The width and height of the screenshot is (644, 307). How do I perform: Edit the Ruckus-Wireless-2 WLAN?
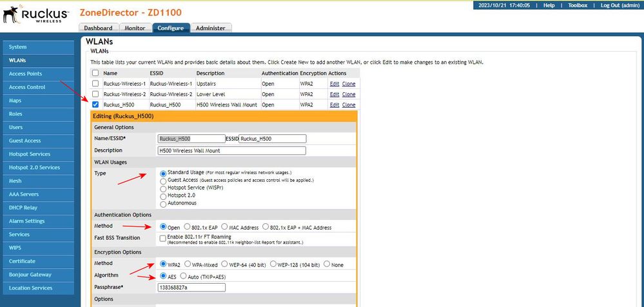tap(334, 94)
